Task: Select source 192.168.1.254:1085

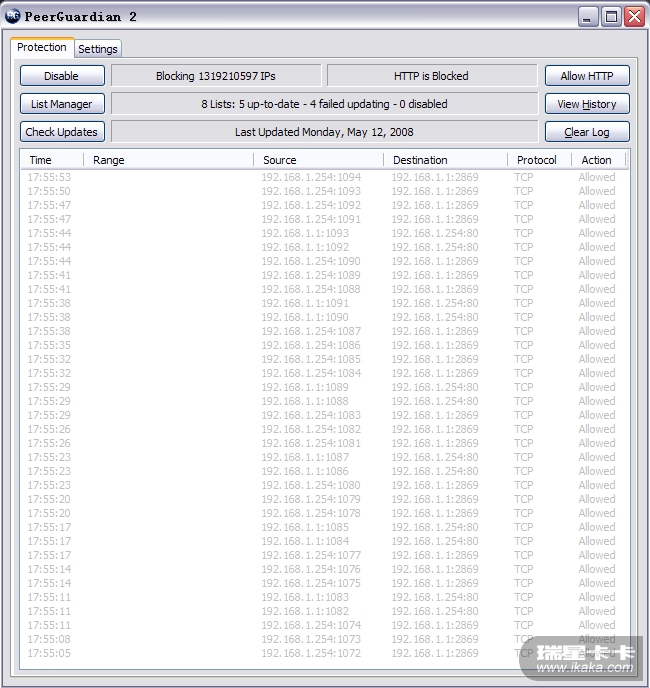Action: tap(311, 359)
